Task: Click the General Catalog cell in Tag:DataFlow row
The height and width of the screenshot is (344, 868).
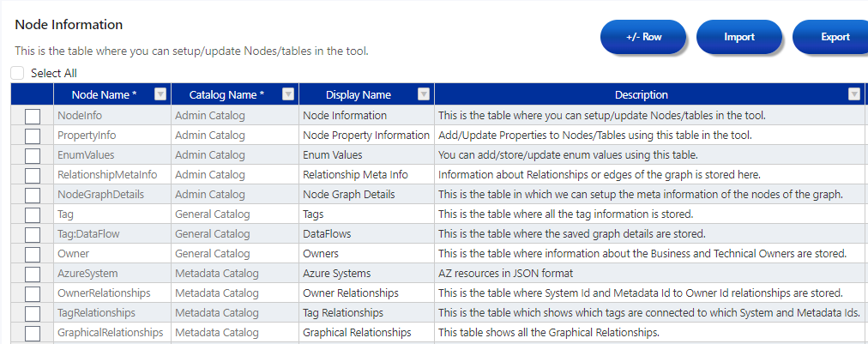Action: pos(235,233)
